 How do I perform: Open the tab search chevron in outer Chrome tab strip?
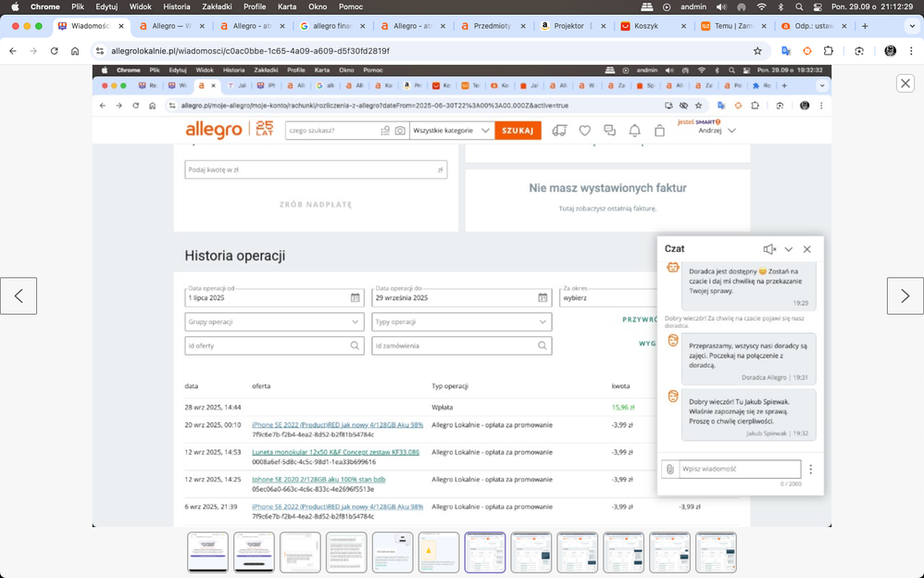click(x=912, y=26)
